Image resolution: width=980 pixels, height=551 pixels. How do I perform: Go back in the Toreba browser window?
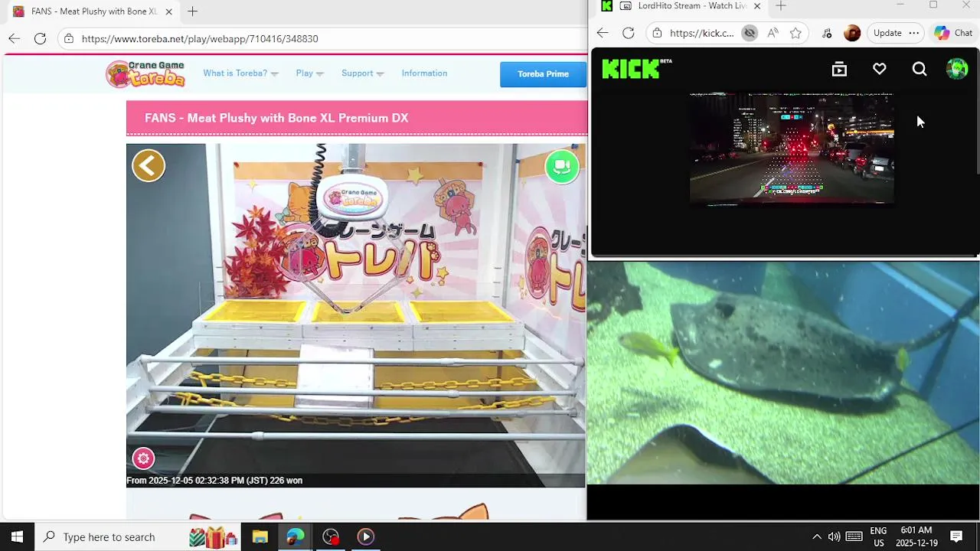point(14,38)
